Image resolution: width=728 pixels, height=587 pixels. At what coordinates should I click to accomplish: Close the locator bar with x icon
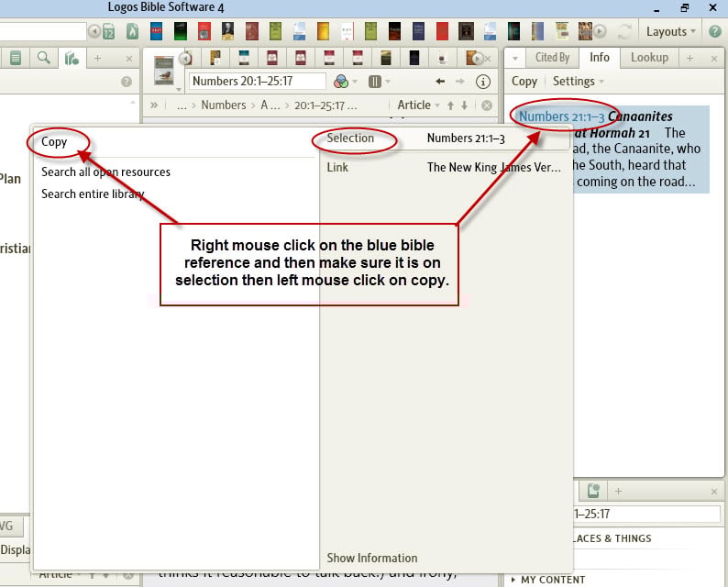(487, 105)
